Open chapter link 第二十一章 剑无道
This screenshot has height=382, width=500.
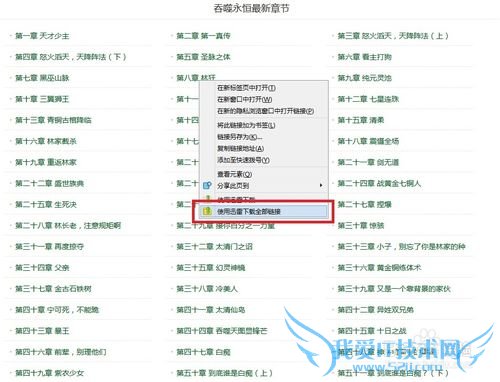click(368, 162)
